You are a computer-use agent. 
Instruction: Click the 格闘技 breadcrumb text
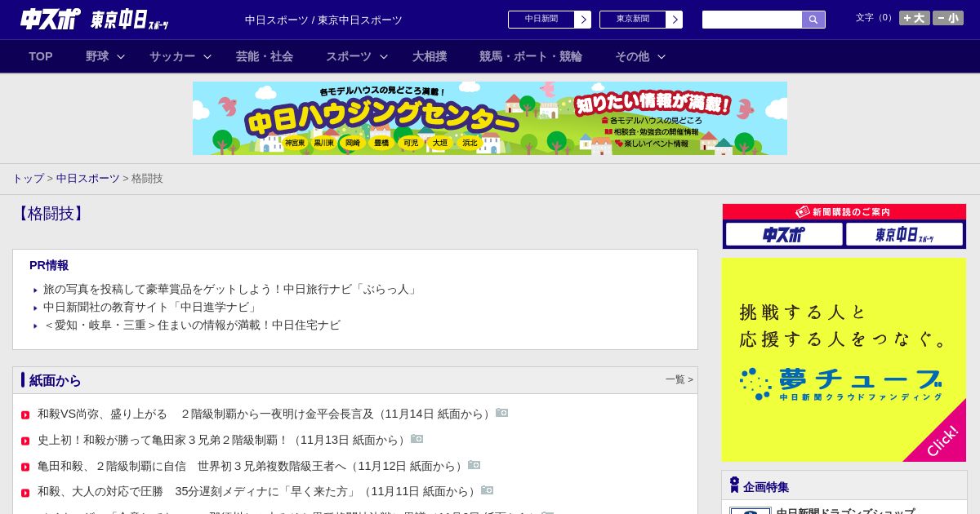147,178
